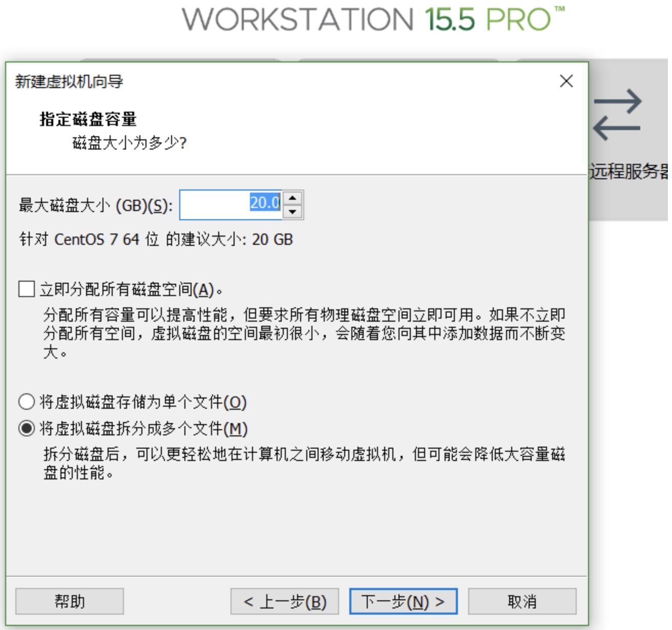Focus the 最大磁盘大小 (GB) input field
The width and height of the screenshot is (672, 630).
tap(230, 205)
